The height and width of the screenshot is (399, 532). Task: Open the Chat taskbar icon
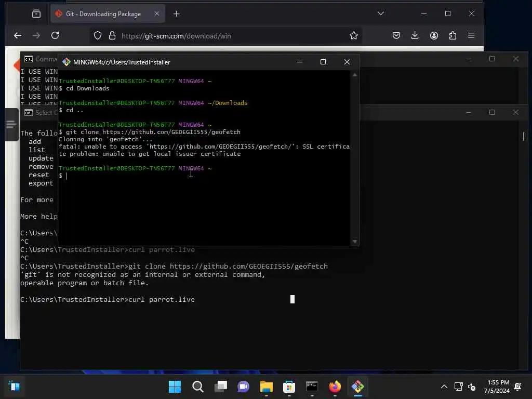[x=243, y=387]
